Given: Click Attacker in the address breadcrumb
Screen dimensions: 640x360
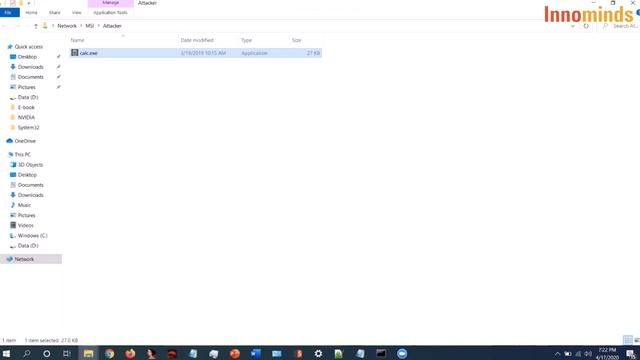Looking at the screenshot, I should (x=112, y=26).
